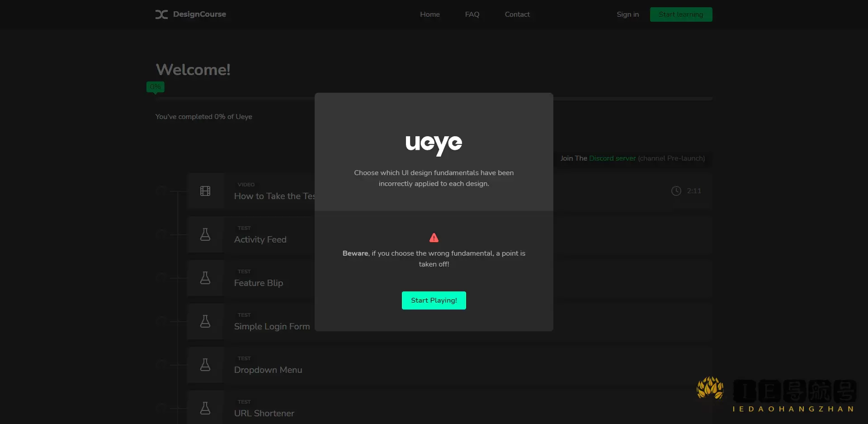
Task: Select the video icon for How to Take the Test
Action: coord(205,191)
